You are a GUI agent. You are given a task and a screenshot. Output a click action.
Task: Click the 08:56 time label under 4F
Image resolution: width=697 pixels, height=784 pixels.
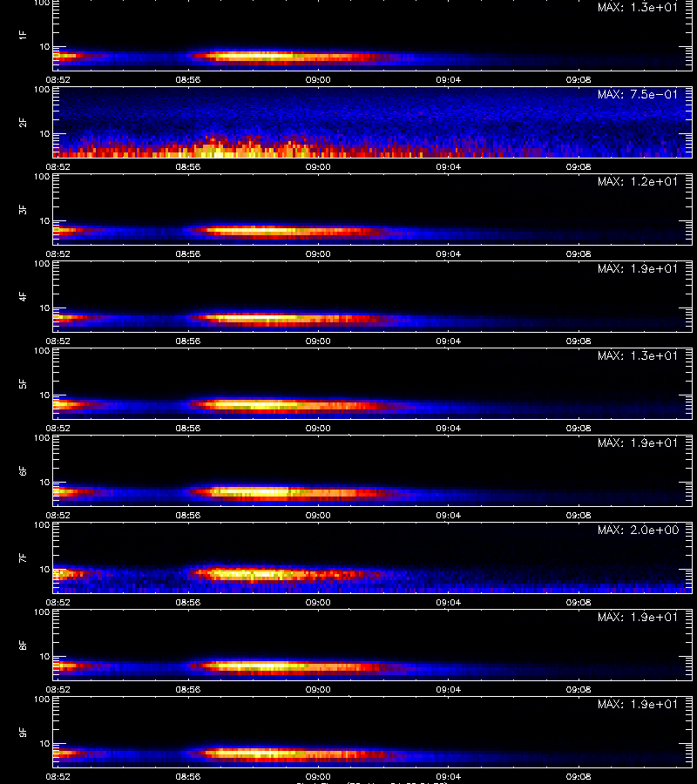click(188, 341)
